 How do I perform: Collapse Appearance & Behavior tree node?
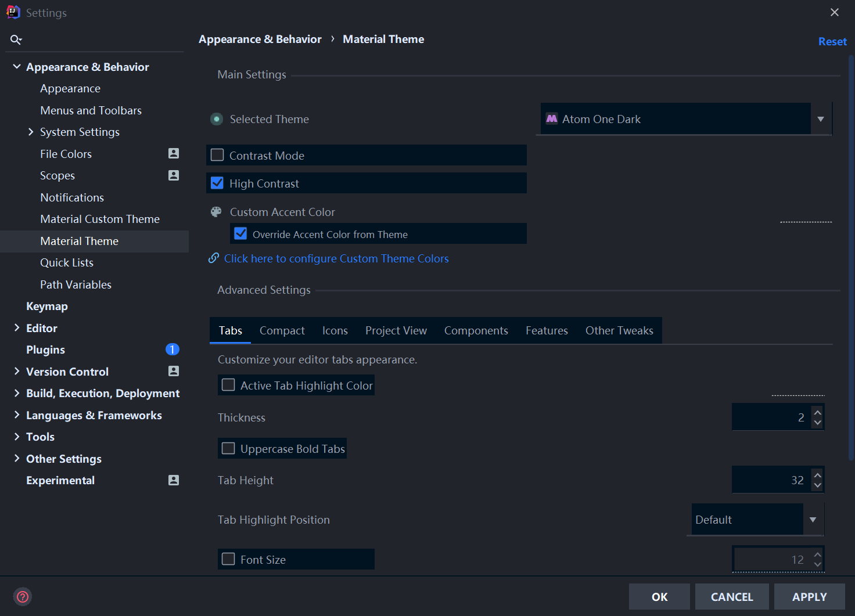pos(17,67)
